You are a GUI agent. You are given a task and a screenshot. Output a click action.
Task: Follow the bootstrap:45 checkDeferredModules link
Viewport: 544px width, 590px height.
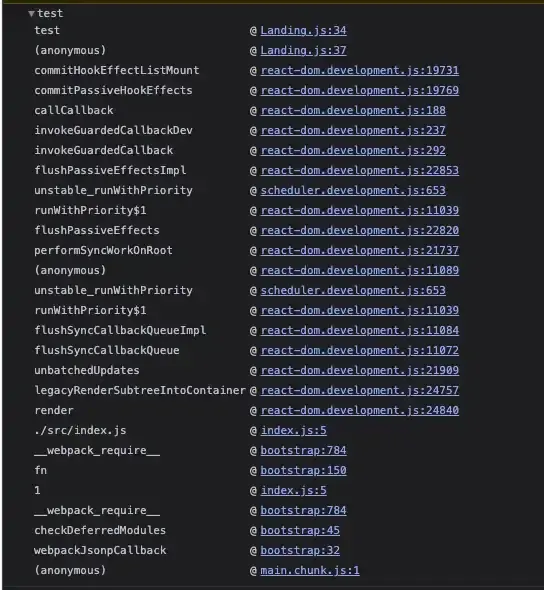[x=300, y=530]
